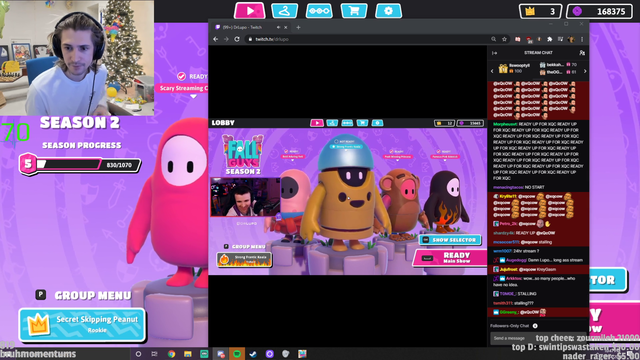
Task: Go forward in Chrome browser
Action: (226, 39)
